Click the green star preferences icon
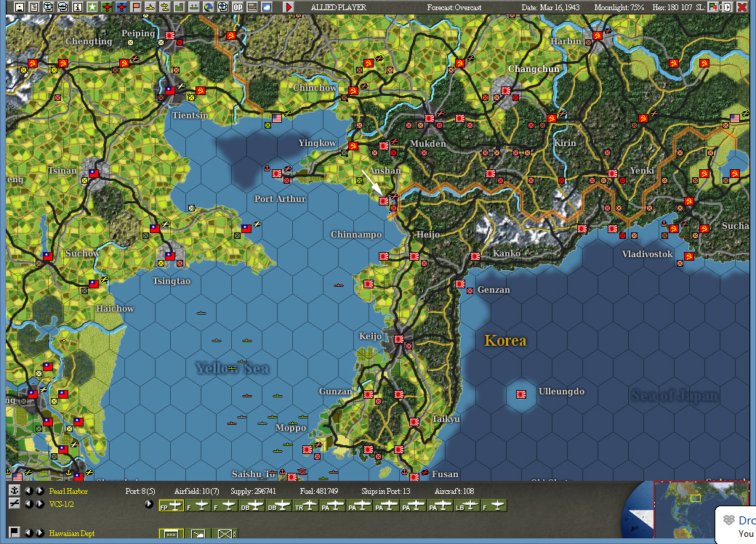756x544 pixels. click(x=90, y=7)
